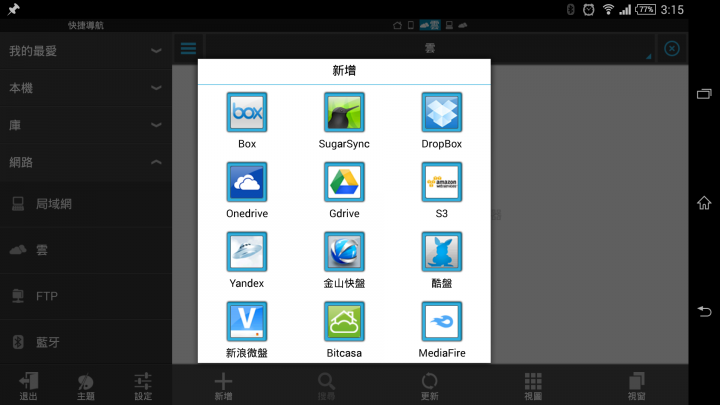Add a DropBox account
Viewport: 720px width, 405px height.
coord(441,112)
